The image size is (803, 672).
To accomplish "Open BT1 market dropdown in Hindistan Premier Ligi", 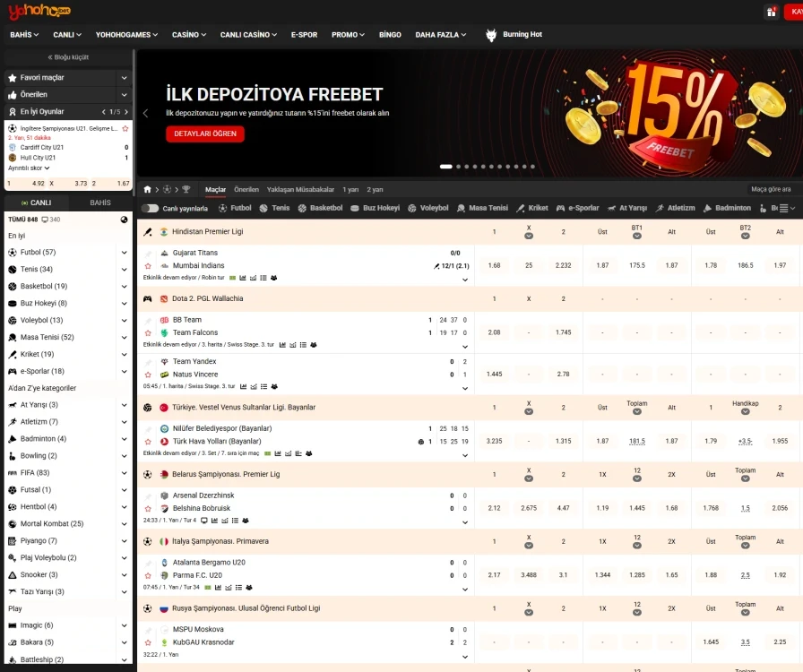I will tap(636, 237).
